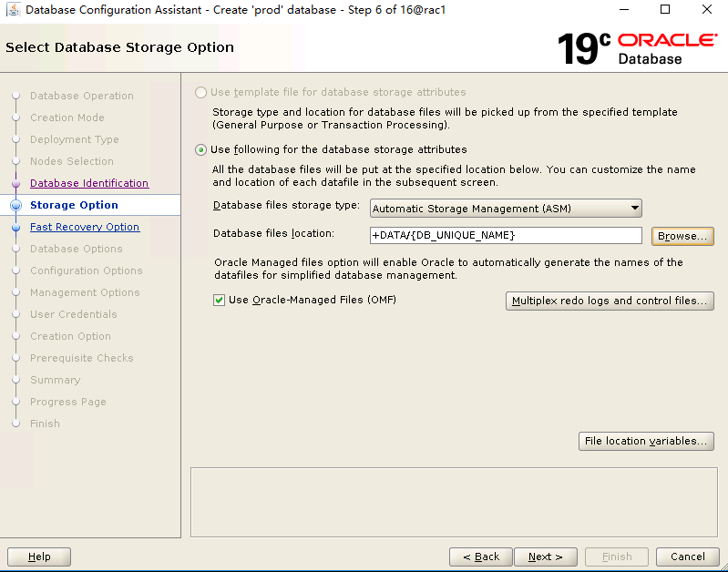Click the Java icon in title bar
This screenshot has width=728, height=572.
click(14, 10)
